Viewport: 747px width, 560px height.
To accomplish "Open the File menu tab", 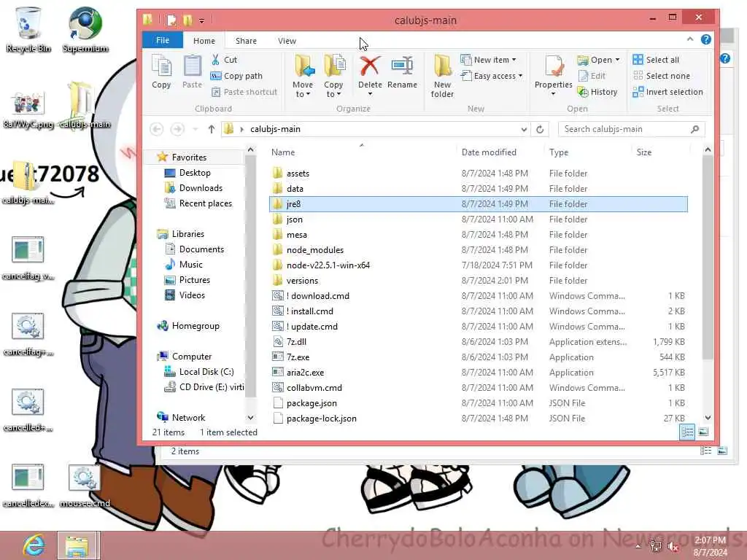I will point(163,41).
